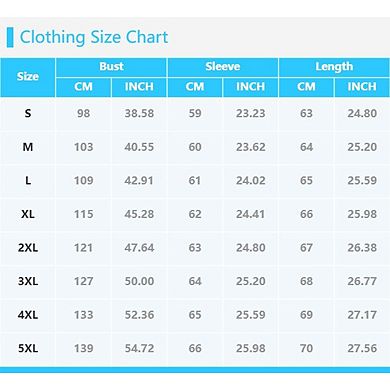This screenshot has width=390, height=390.
Task: Select the M size row label
Action: tap(28, 147)
